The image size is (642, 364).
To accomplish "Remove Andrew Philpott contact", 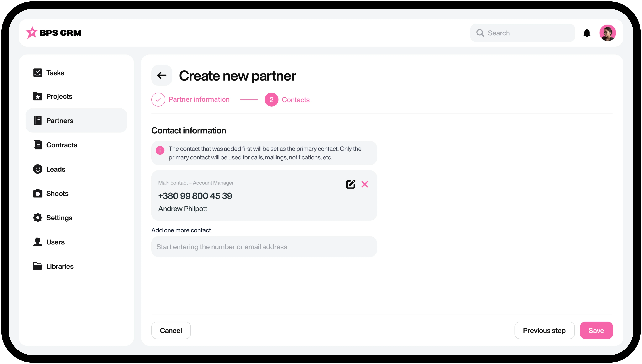I will tap(365, 184).
